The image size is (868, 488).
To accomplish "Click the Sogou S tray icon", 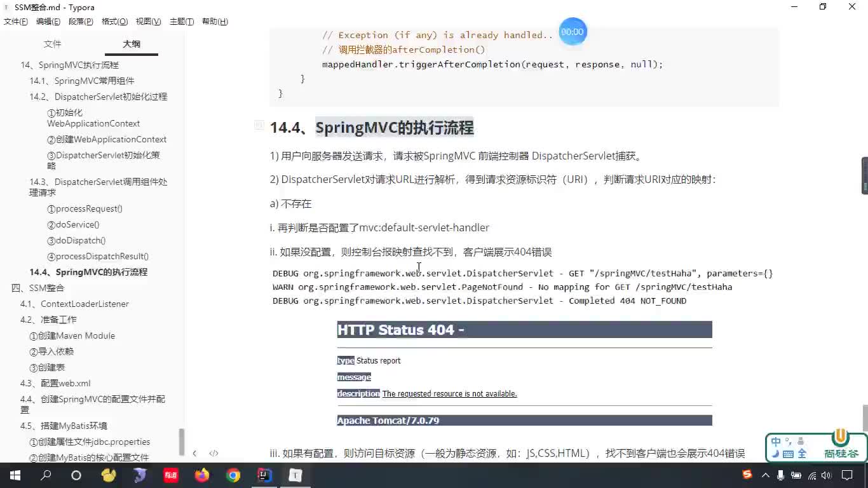I will [747, 475].
